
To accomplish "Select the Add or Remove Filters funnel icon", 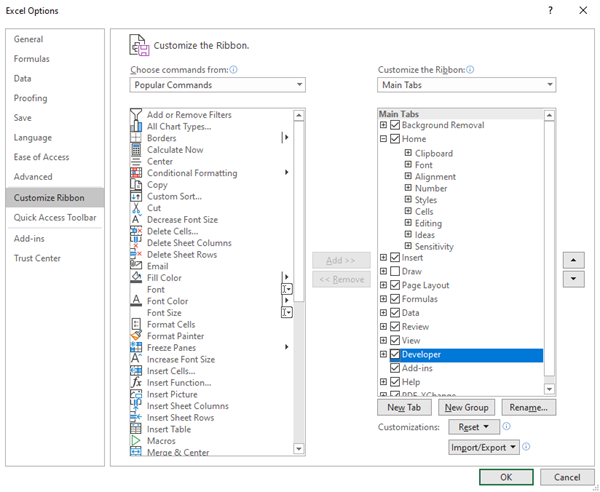I will [136, 114].
